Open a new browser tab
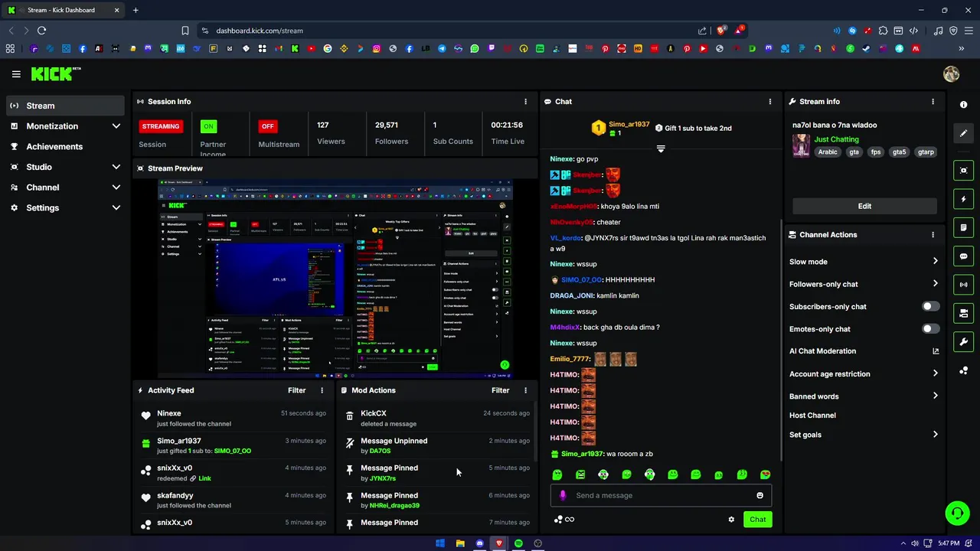This screenshot has height=551, width=980. [x=136, y=10]
